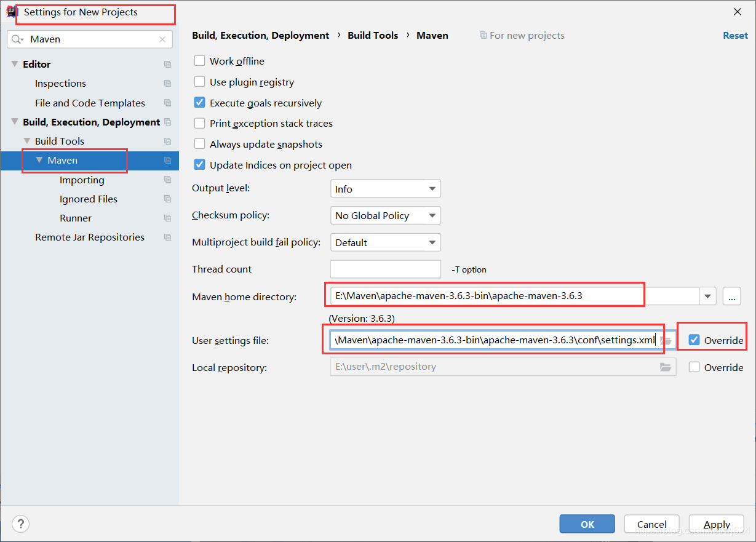Click the Build, Execution, Deployment breadcrumb
756x542 pixels.
[x=261, y=36]
